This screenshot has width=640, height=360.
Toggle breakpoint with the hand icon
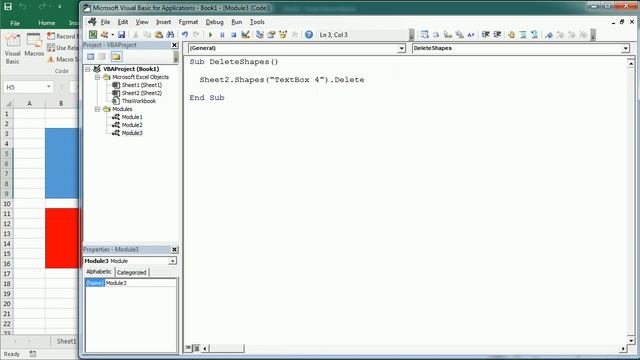(511, 35)
